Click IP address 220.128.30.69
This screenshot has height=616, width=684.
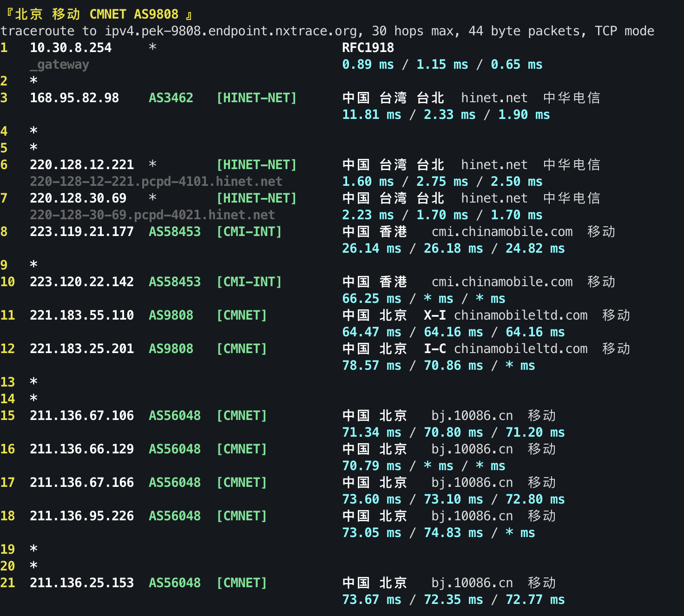[x=78, y=198]
